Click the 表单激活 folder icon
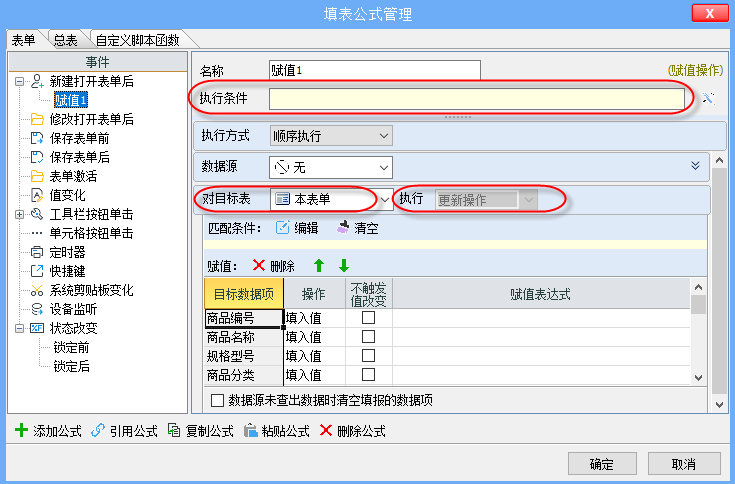This screenshot has width=735, height=484. 38,176
